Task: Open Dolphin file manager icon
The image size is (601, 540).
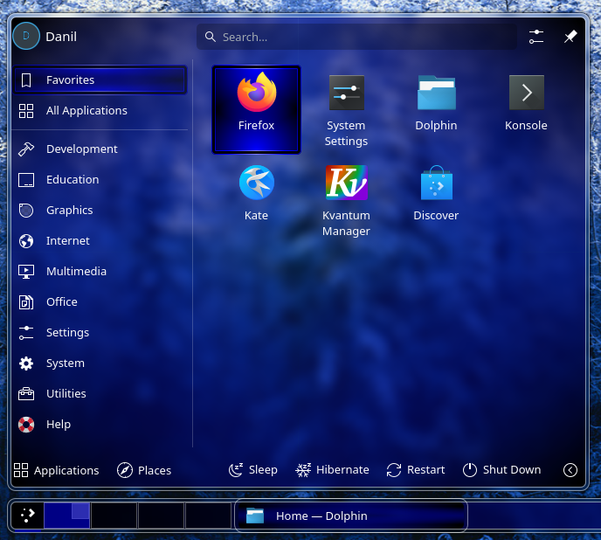Action: tap(436, 92)
